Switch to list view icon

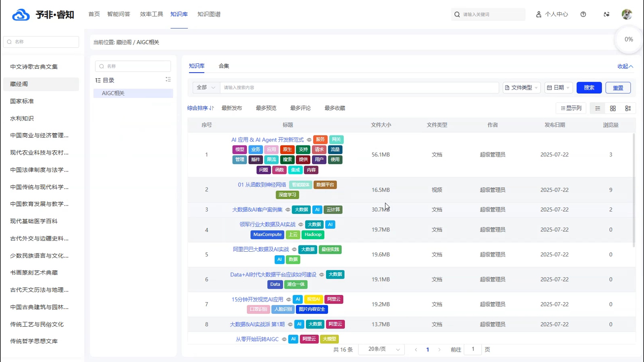pos(598,108)
